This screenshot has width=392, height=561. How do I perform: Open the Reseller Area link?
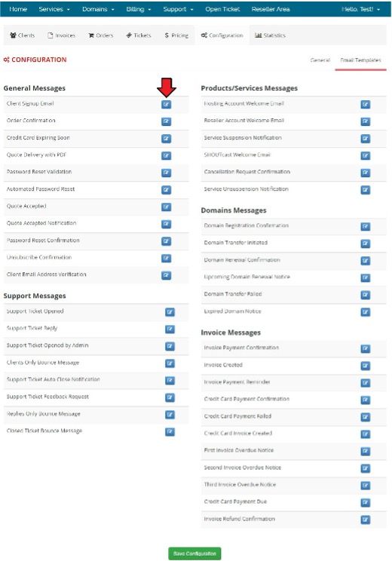pyautogui.click(x=271, y=9)
